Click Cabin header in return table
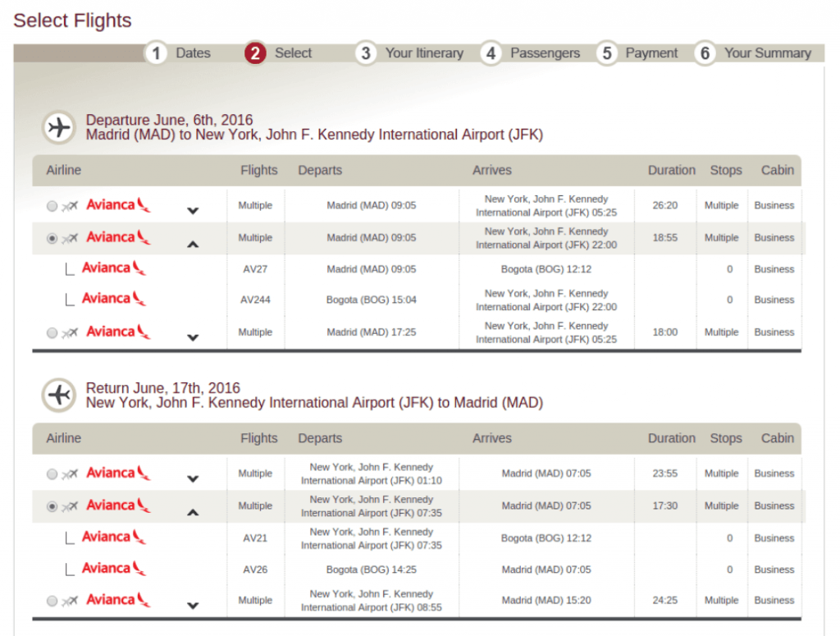Screen dimensions: 840x636 click(778, 437)
